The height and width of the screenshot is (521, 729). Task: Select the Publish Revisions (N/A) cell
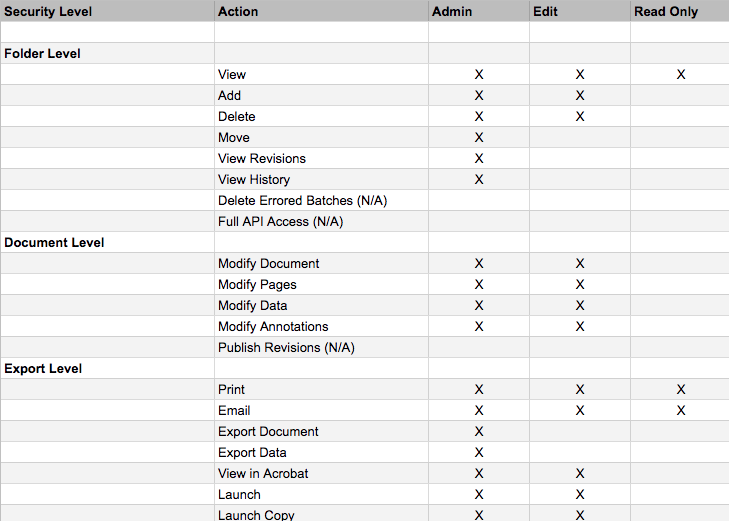click(286, 347)
